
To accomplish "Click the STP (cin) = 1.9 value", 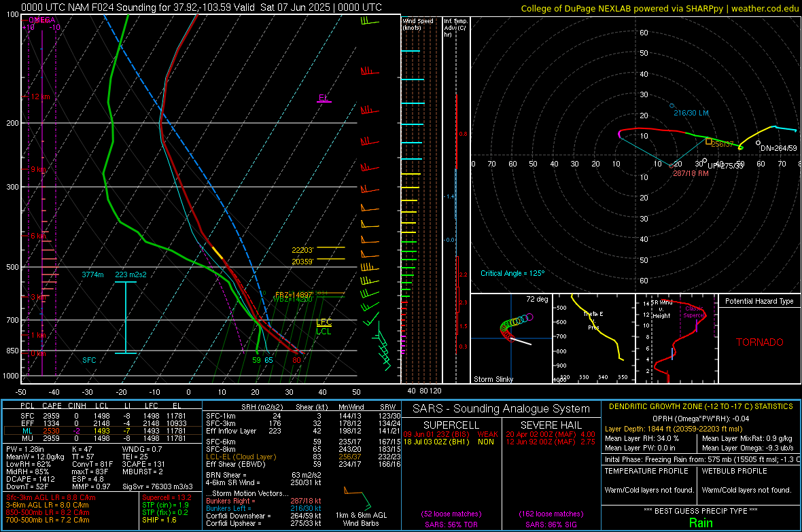I will (x=165, y=505).
